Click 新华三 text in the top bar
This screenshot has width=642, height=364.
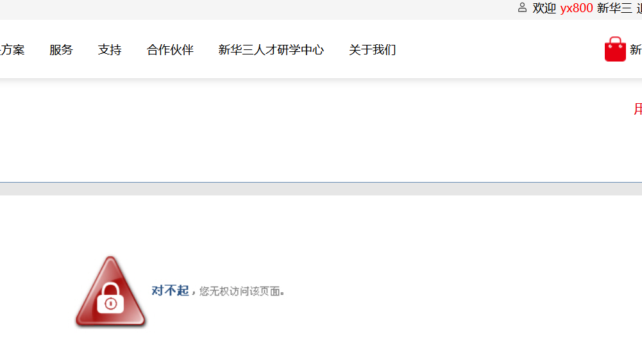coord(614,8)
